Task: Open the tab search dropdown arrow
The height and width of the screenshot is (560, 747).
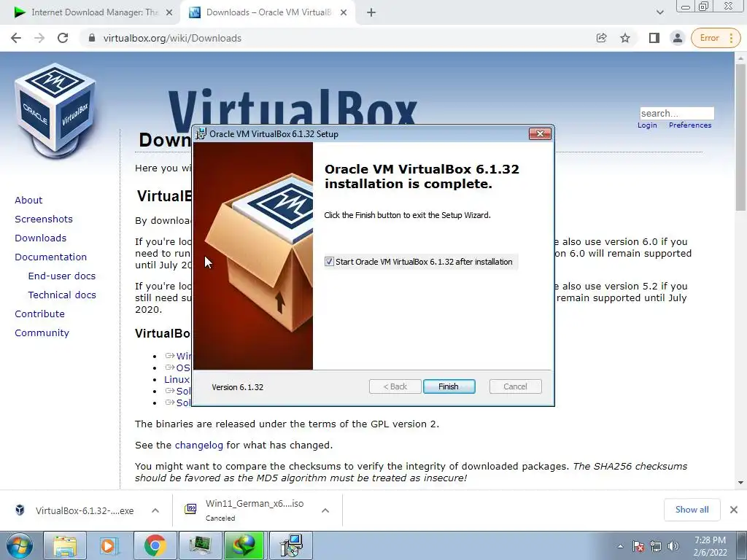Action: click(x=659, y=12)
